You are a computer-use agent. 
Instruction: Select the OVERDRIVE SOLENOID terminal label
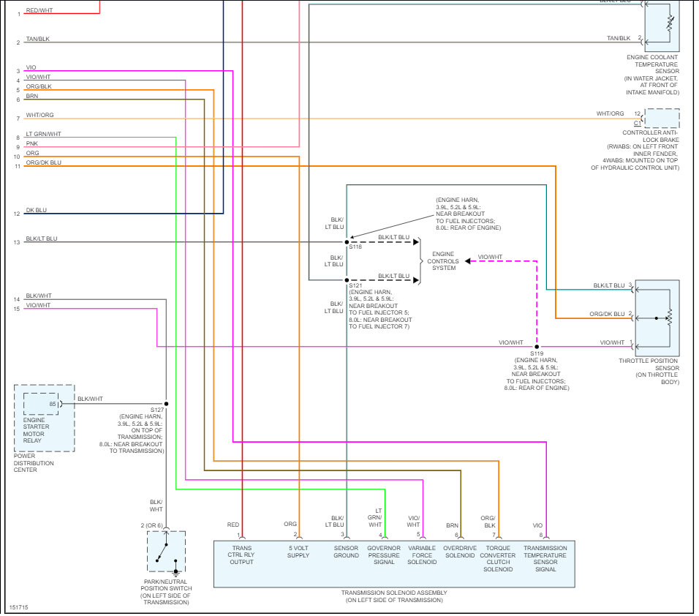460,552
